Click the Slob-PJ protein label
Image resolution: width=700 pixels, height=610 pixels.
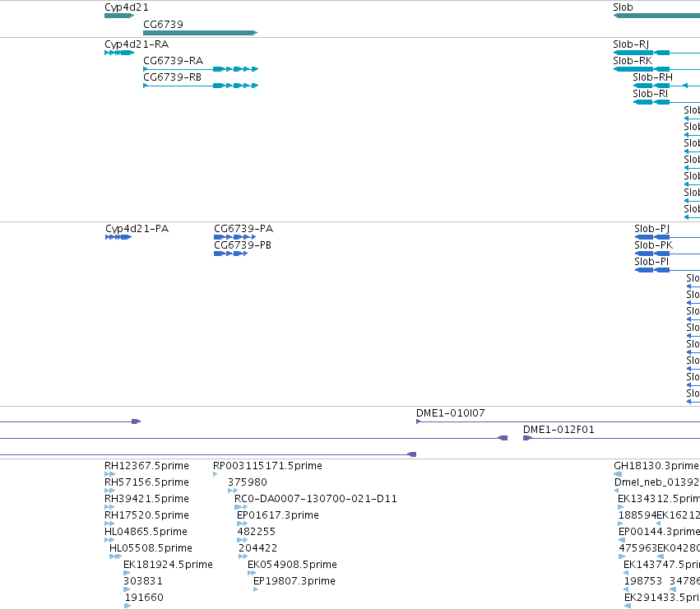(x=651, y=229)
